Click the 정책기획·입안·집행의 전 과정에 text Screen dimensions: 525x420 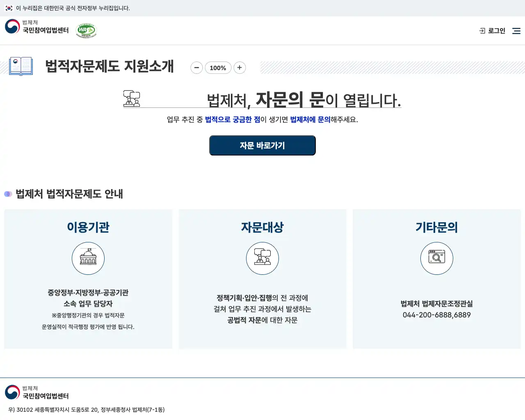pos(262,298)
